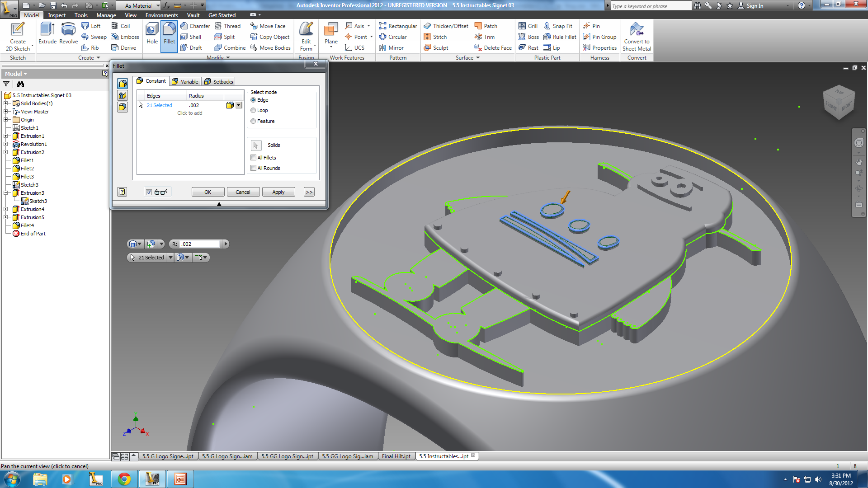868x488 pixels.
Task: Switch to Setbacks fillet tab
Action: coord(219,81)
